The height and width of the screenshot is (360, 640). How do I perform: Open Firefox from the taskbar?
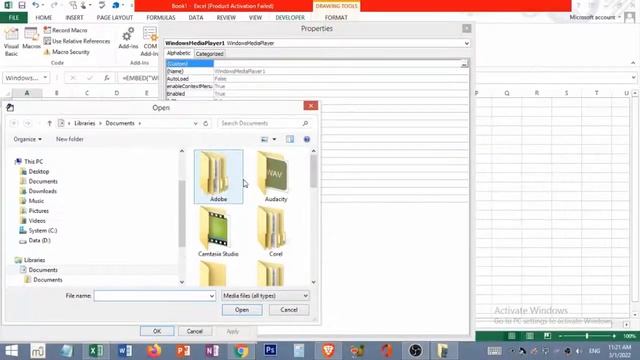point(154,351)
